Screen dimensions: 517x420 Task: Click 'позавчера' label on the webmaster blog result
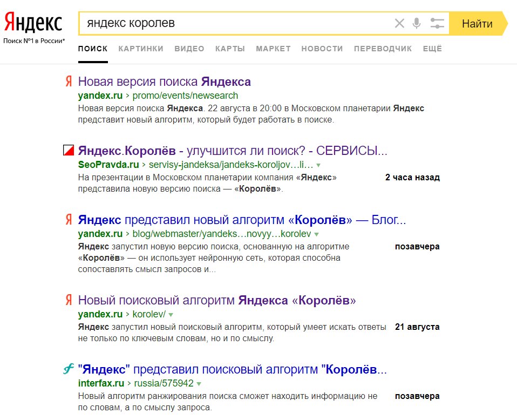[x=417, y=247]
